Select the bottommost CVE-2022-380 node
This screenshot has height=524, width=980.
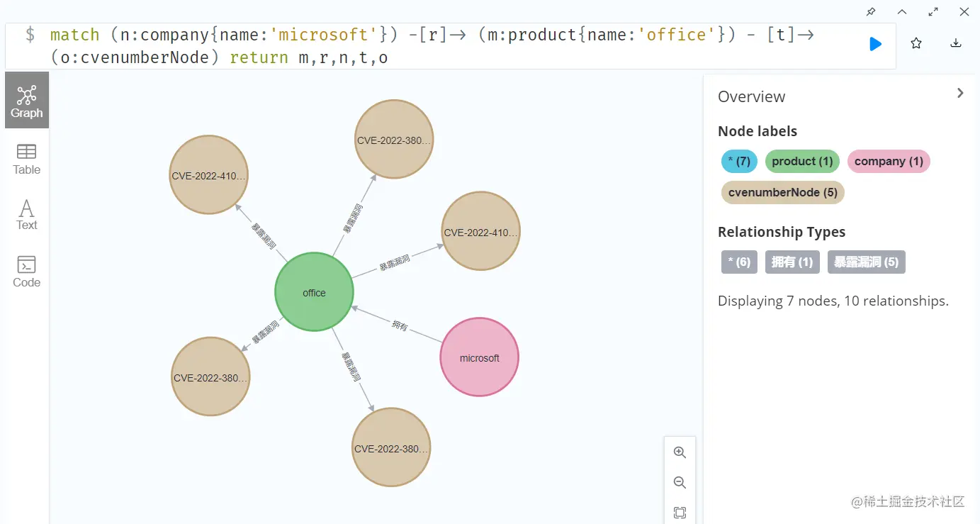point(392,447)
